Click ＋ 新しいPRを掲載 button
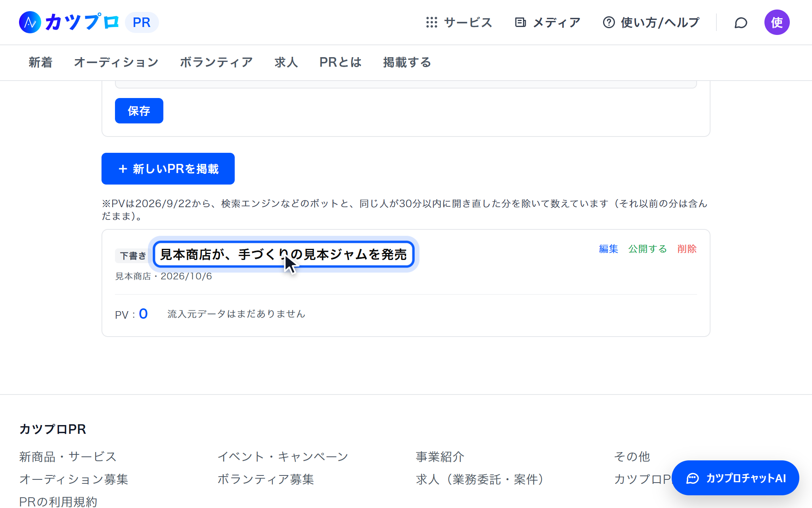812x508 pixels. [x=168, y=169]
